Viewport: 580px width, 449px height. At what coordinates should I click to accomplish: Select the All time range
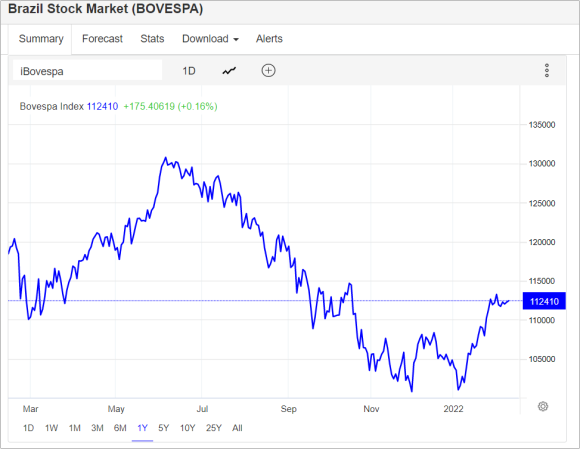point(237,428)
